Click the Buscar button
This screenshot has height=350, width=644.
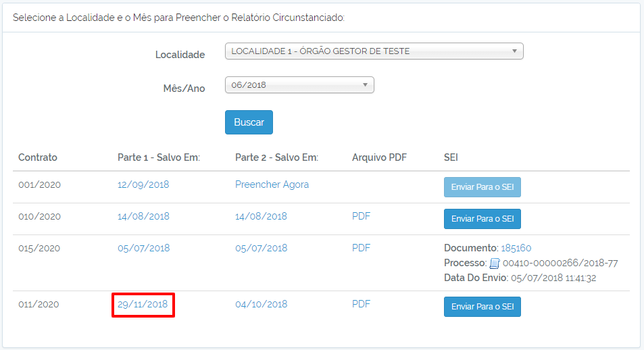click(249, 122)
